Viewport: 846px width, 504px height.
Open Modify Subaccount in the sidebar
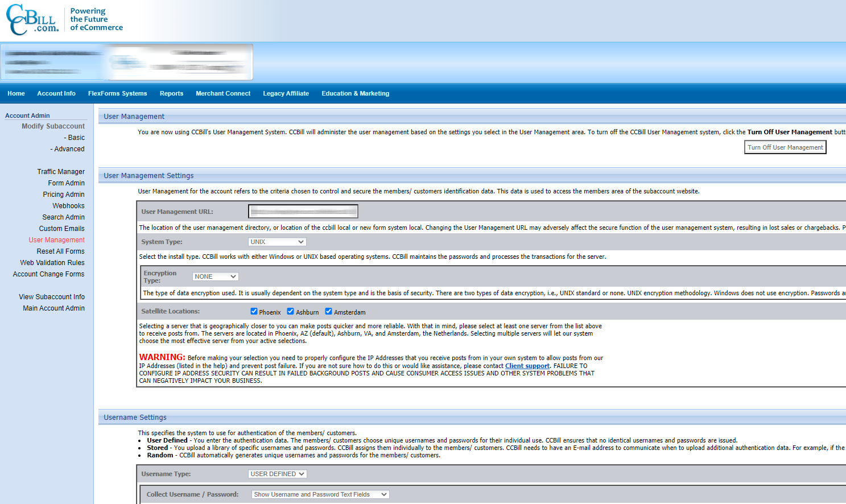tap(53, 126)
